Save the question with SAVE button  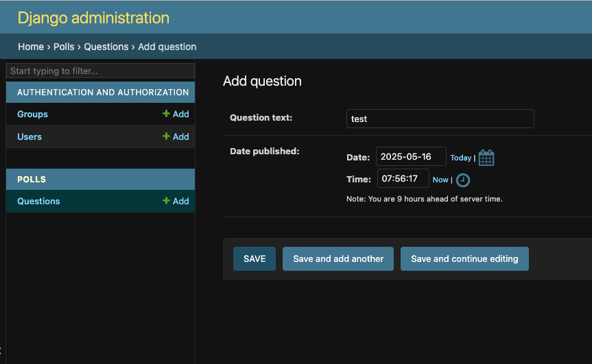[254, 258]
